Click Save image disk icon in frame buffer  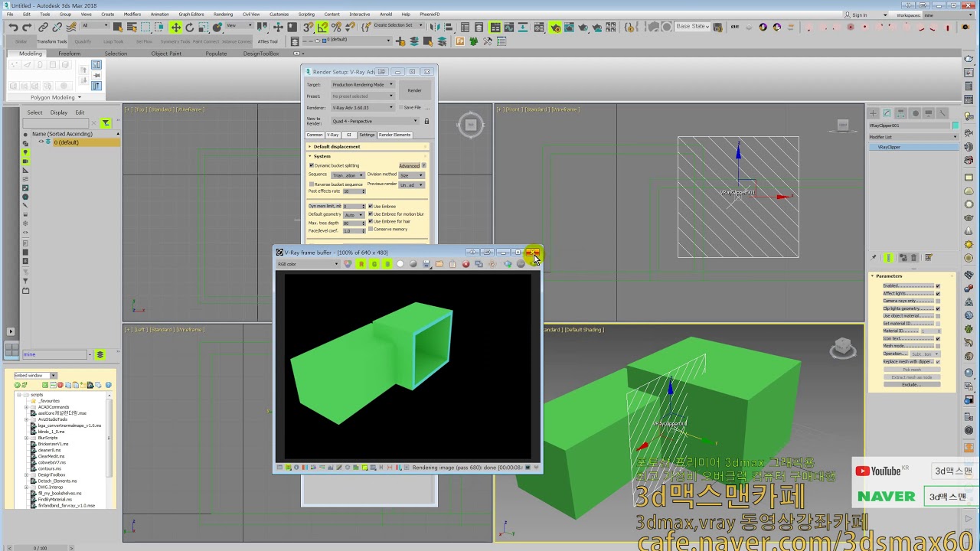point(426,264)
